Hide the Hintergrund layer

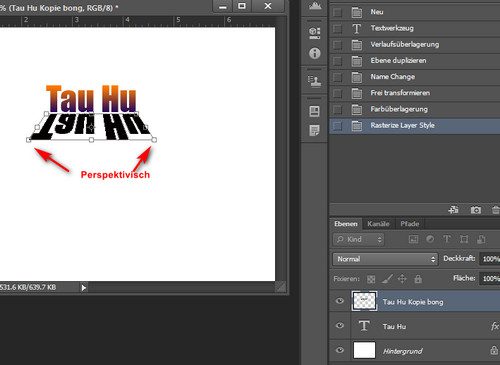pos(340,350)
